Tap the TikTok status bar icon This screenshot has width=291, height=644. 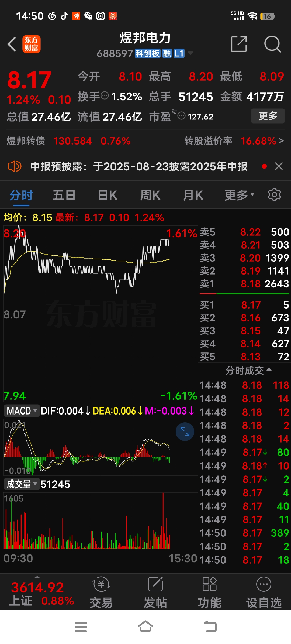point(64,16)
